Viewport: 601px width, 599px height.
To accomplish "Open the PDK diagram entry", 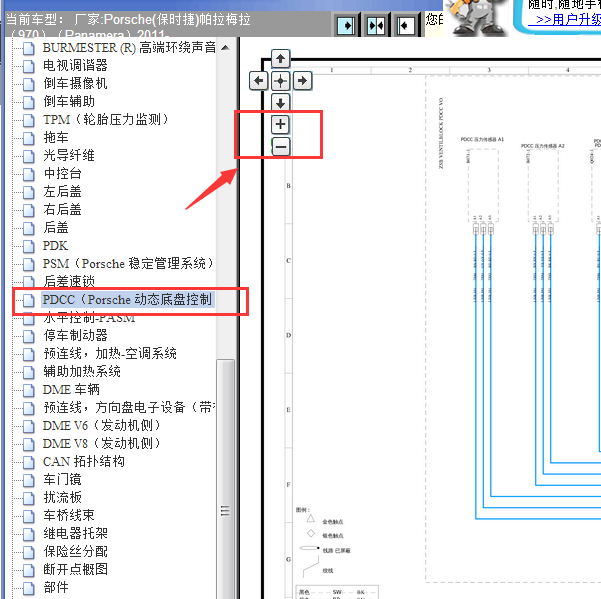I will 55,246.
